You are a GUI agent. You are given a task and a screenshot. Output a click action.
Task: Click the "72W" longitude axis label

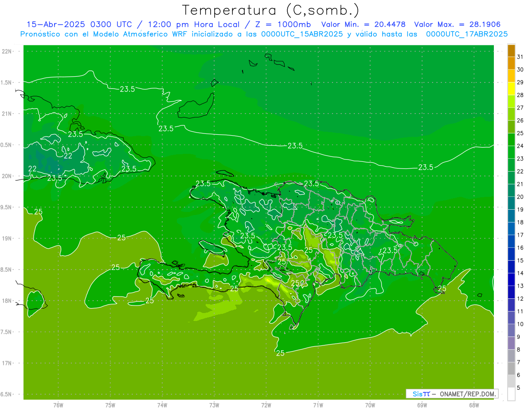(x=266, y=405)
